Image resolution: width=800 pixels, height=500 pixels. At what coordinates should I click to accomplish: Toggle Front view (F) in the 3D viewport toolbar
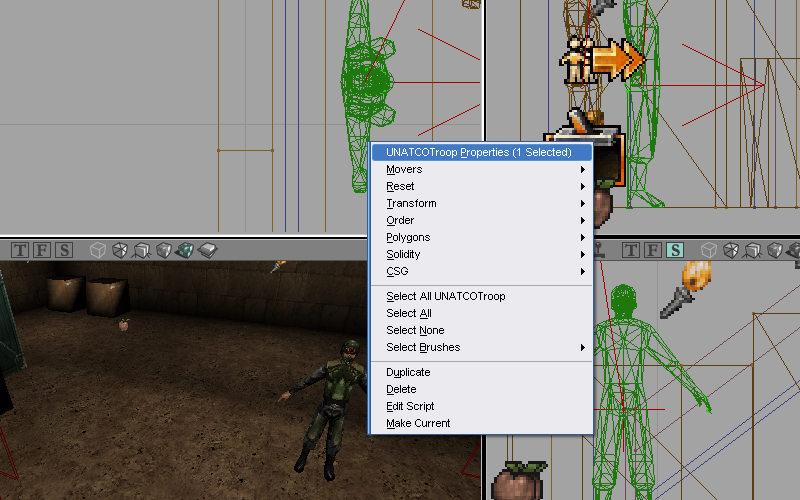click(x=42, y=250)
